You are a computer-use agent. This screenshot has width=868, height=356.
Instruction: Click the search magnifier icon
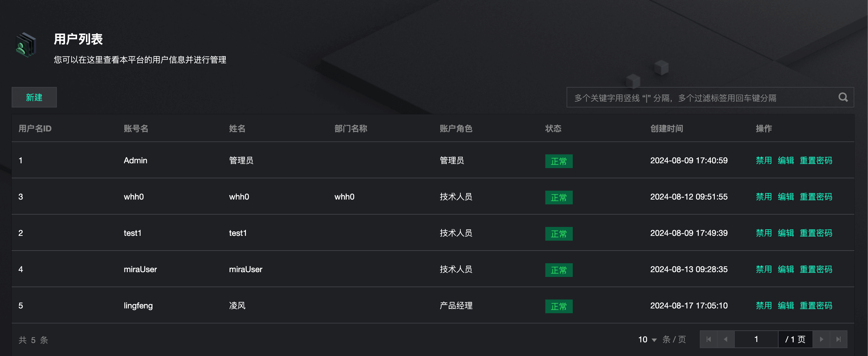(843, 98)
